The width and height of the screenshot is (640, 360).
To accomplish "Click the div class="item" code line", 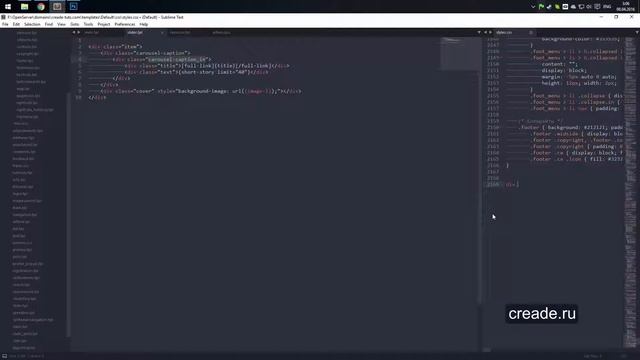I will [115, 47].
